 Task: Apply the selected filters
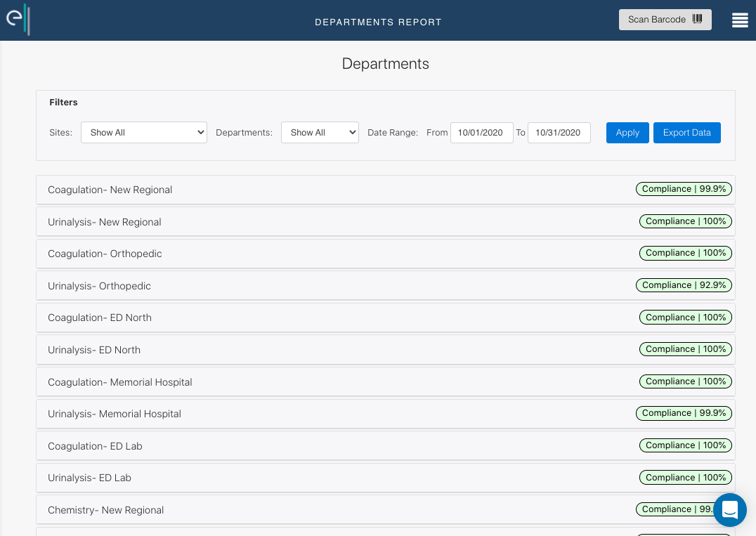[627, 133]
